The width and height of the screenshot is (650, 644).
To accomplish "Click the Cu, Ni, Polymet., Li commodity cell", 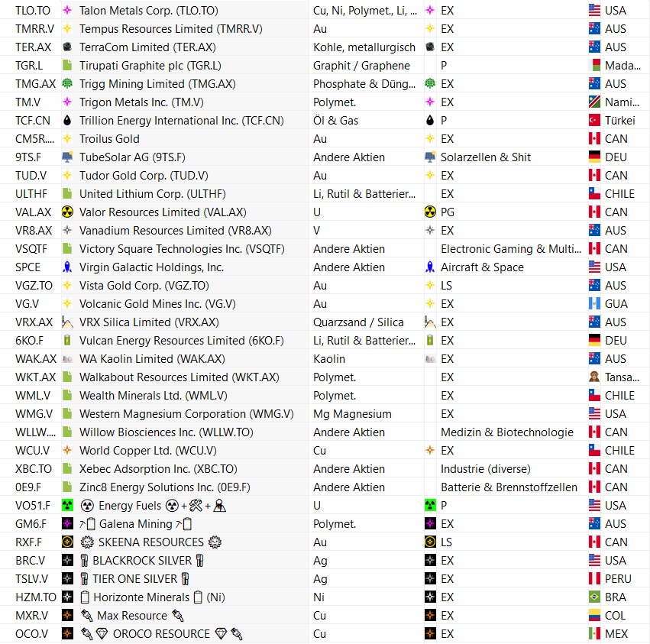I will (365, 11).
